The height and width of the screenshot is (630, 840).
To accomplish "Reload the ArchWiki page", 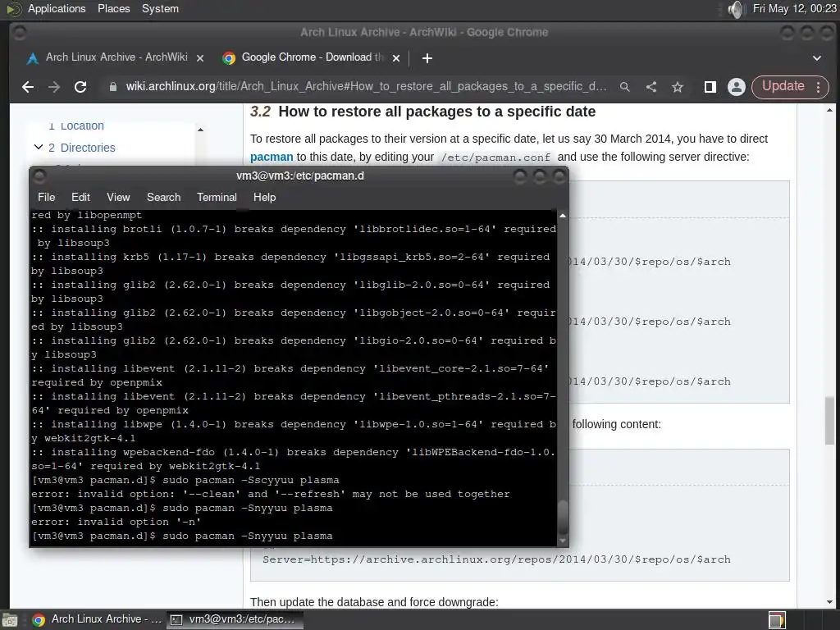I will coord(80,87).
